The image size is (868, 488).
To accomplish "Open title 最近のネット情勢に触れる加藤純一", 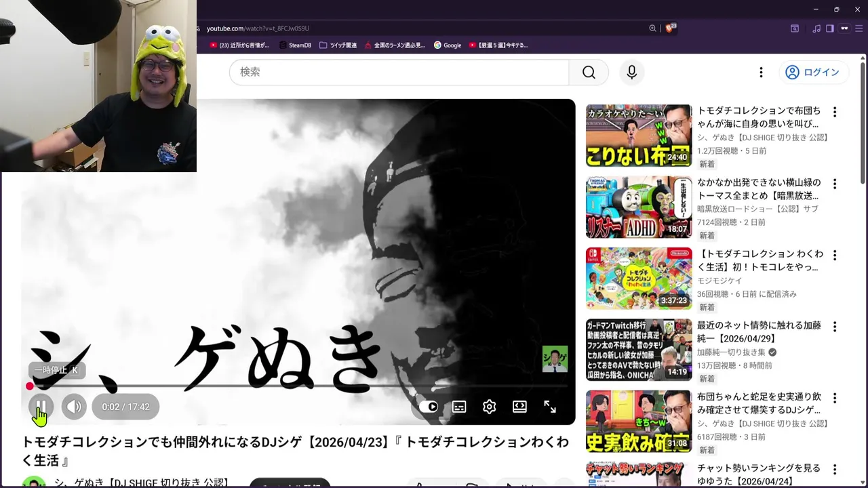I will [759, 332].
